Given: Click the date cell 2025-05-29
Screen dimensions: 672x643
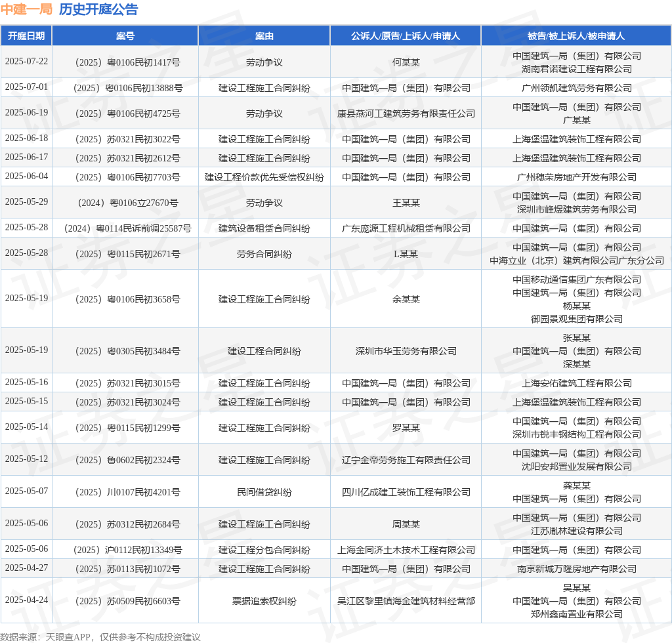Looking at the screenshot, I should pyautogui.click(x=26, y=201).
